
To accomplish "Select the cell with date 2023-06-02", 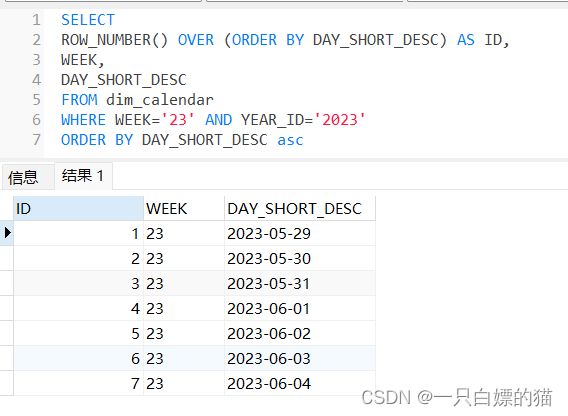I will click(300, 333).
